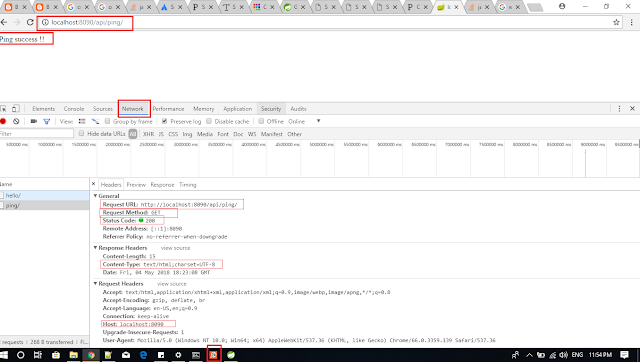Collapse the Response Headers section
The image size is (640, 362).
(x=96, y=248)
